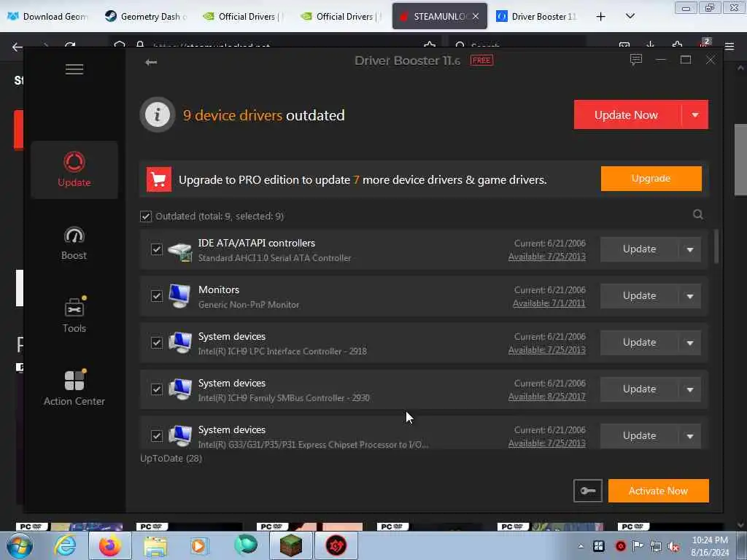Open the Action Center in sidebar

[x=74, y=388]
